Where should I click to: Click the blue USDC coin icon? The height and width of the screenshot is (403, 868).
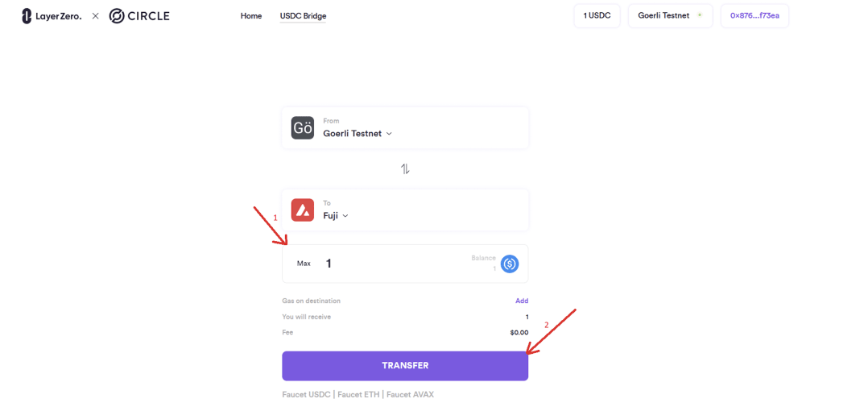pos(510,264)
